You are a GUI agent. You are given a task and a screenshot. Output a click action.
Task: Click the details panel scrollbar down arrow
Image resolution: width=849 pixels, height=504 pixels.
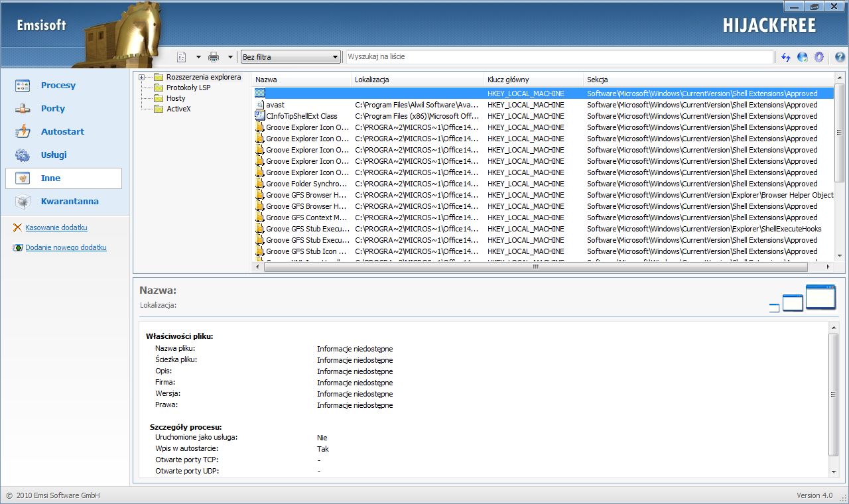click(x=834, y=472)
